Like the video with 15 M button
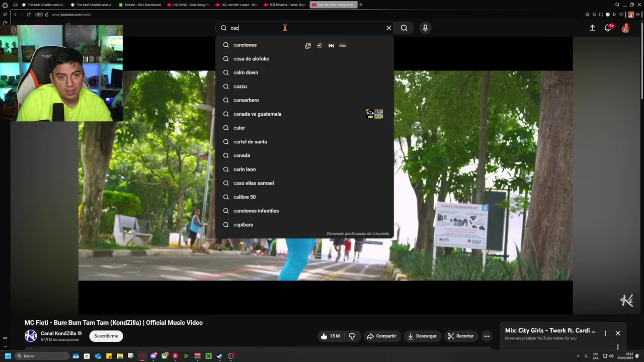This screenshot has width=644, height=362. (x=330, y=336)
